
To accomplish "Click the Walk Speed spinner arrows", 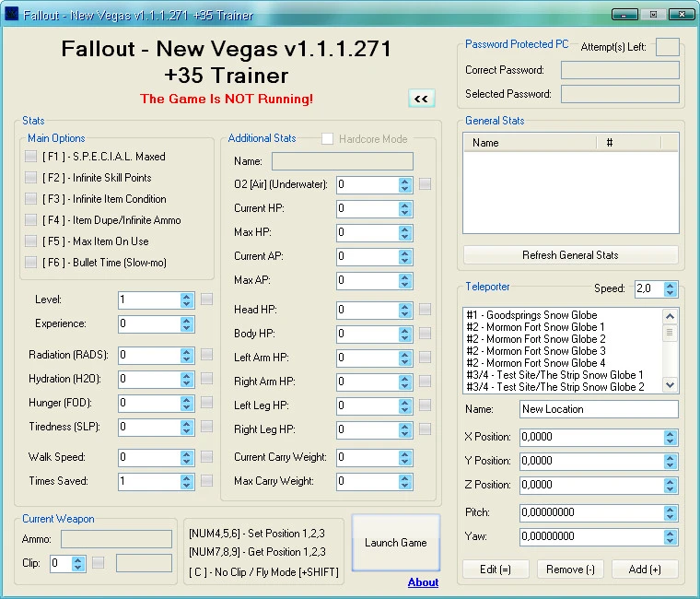I will (x=187, y=458).
